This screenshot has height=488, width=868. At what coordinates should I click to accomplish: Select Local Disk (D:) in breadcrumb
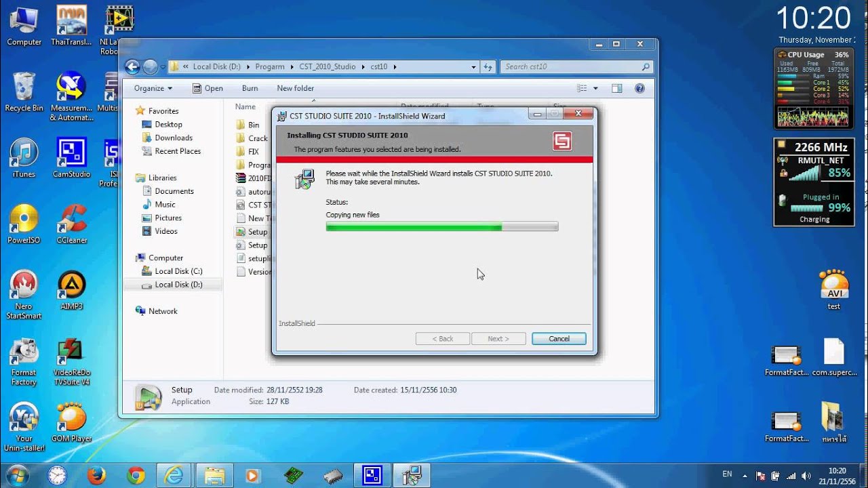pos(217,66)
